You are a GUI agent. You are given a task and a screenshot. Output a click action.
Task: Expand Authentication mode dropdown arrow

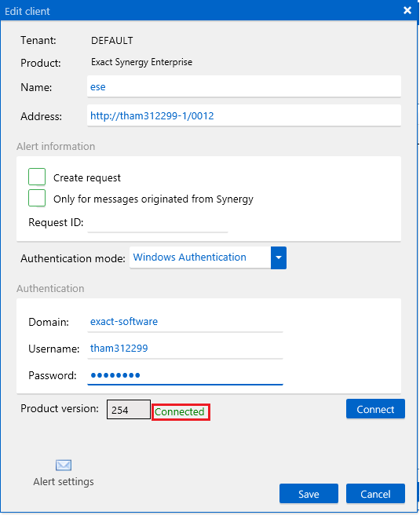279,257
